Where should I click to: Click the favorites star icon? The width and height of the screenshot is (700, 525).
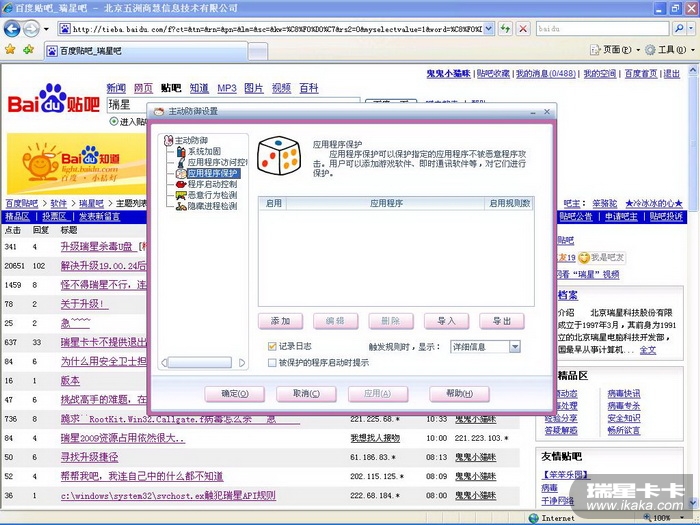click(x=10, y=50)
